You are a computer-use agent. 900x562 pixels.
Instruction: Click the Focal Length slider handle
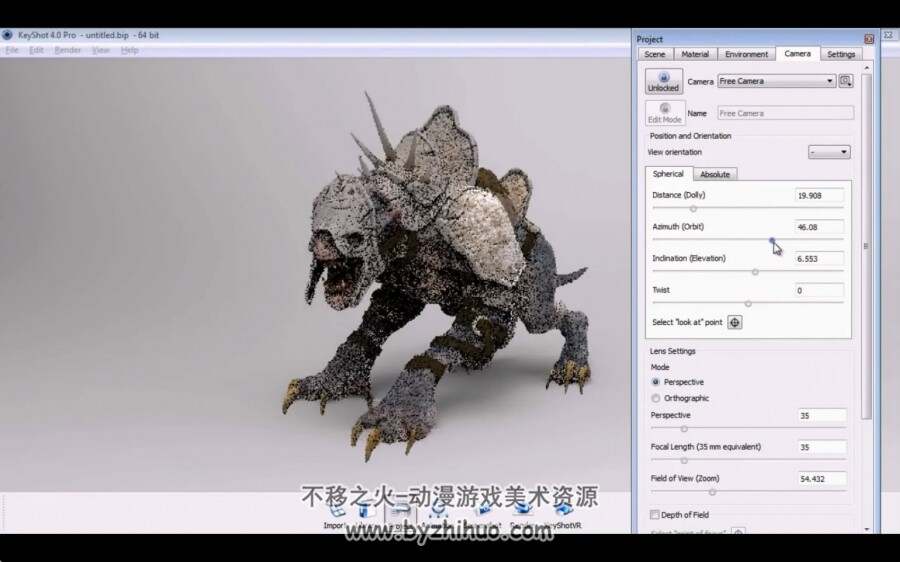click(684, 460)
